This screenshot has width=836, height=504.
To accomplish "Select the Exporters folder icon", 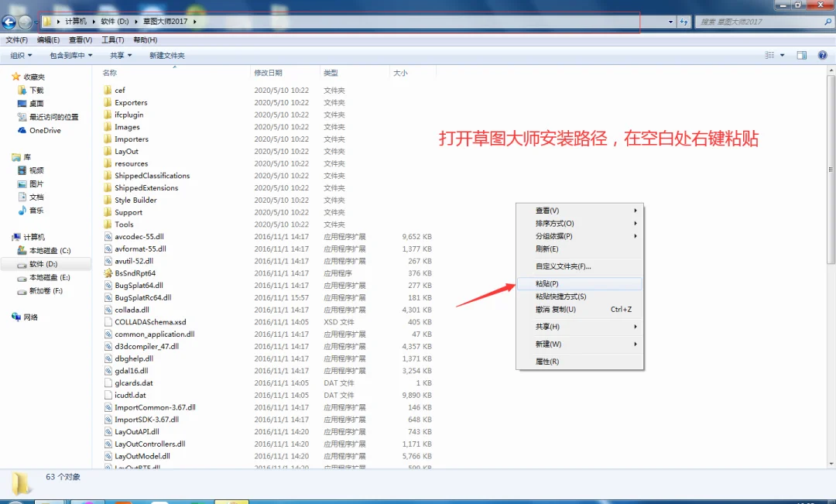I will pyautogui.click(x=108, y=102).
